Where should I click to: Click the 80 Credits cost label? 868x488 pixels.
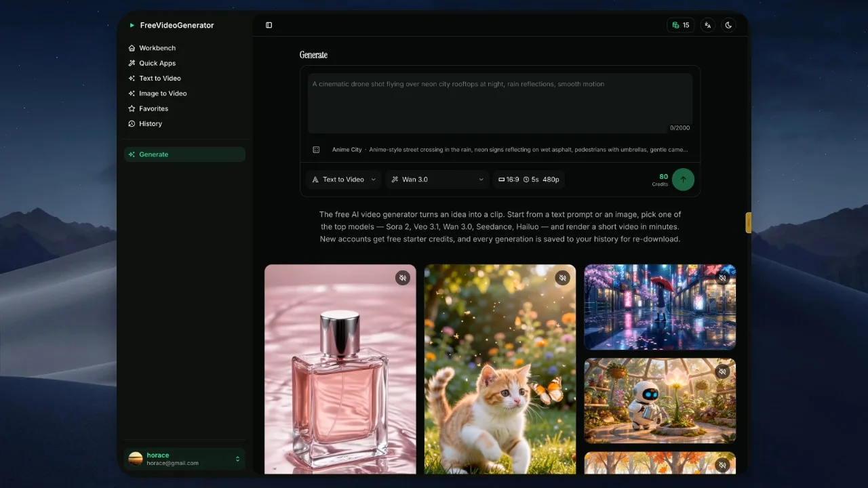coord(660,180)
